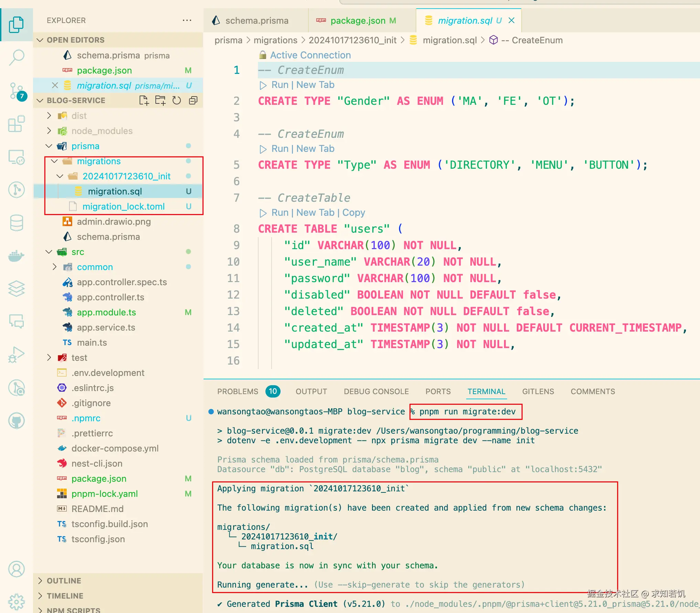700x613 pixels.
Task: Open the Search view in activity bar
Action: 16,57
